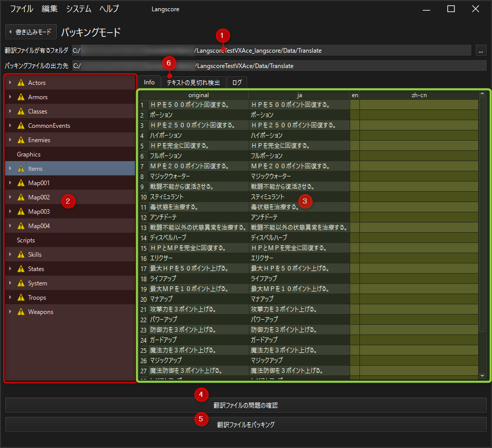Screen dimensions: 492x448
Task: Click the table scrollbar down arrow
Action: point(482,375)
